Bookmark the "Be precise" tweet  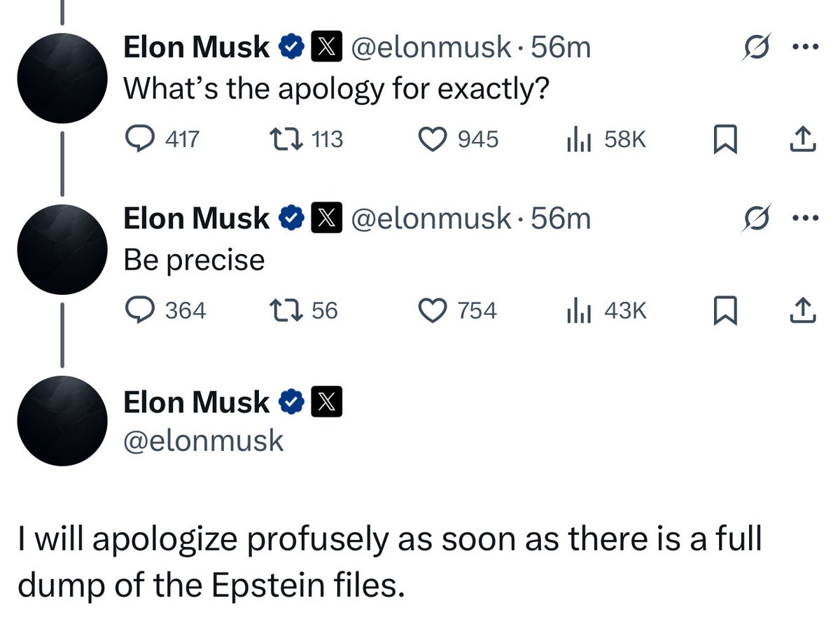[x=727, y=310]
